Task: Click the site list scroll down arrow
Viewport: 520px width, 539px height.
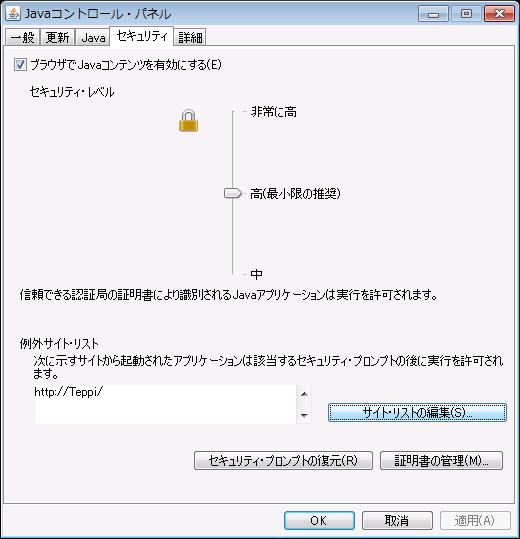Action: pyautogui.click(x=304, y=415)
